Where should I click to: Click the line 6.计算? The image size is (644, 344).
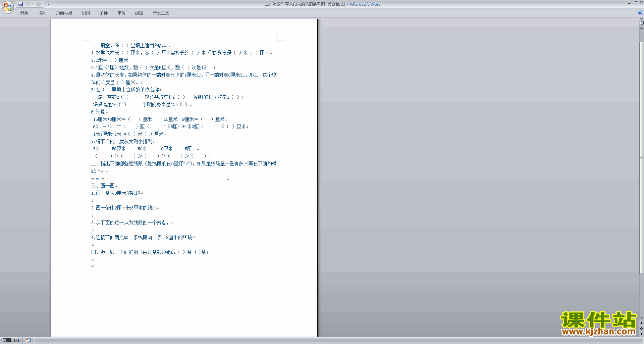98,112
